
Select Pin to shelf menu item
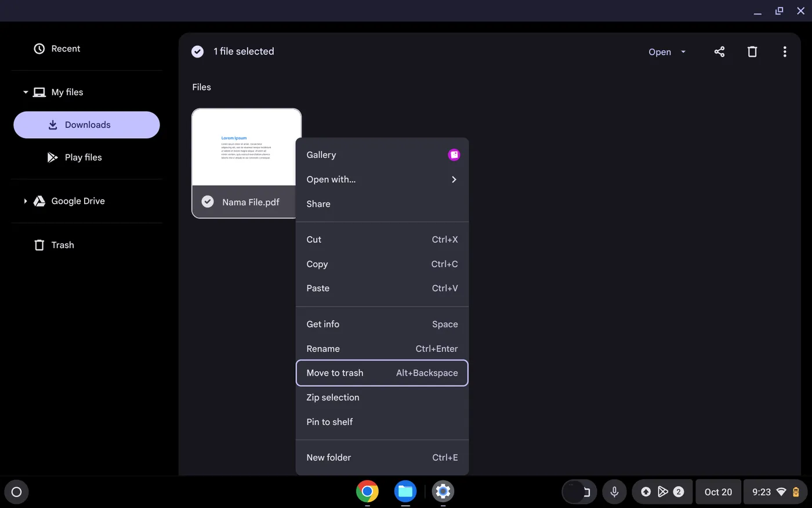(382, 421)
